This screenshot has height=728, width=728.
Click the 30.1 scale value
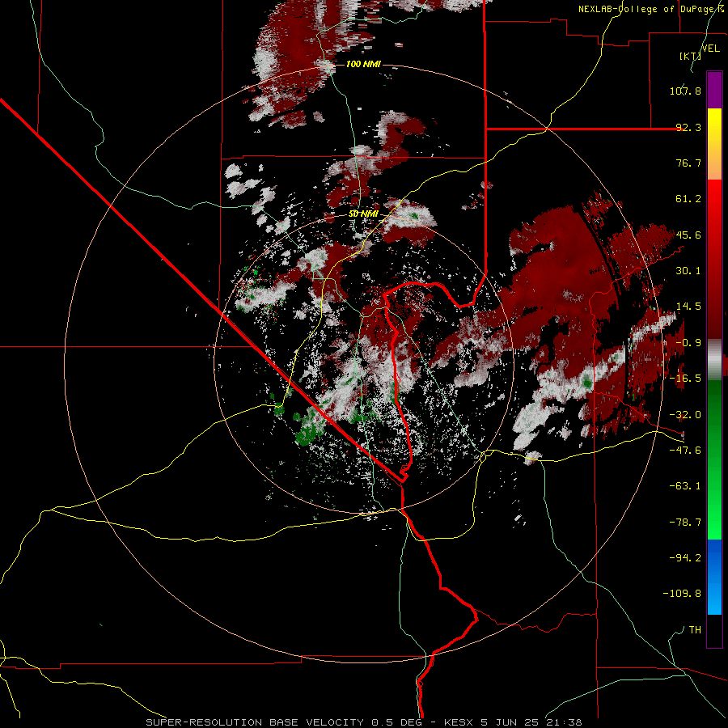coord(688,271)
